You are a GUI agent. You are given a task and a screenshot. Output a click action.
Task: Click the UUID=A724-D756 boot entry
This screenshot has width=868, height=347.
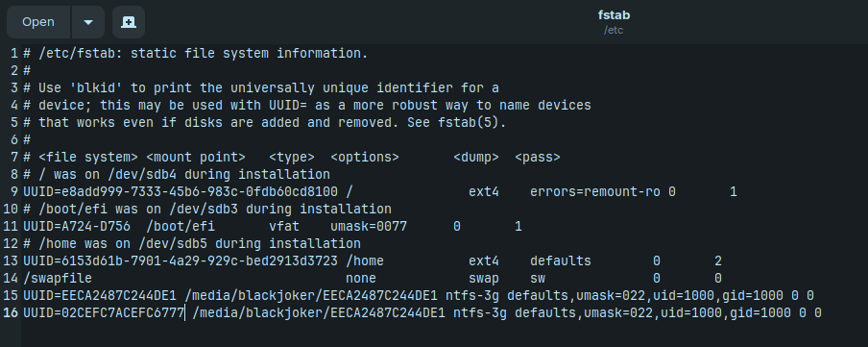(x=77, y=226)
